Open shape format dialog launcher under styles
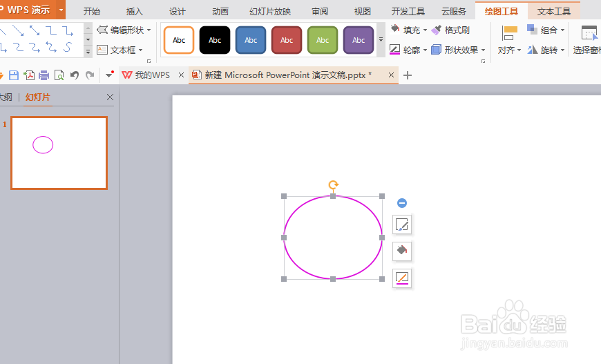The width and height of the screenshot is (601, 364). 484,61
